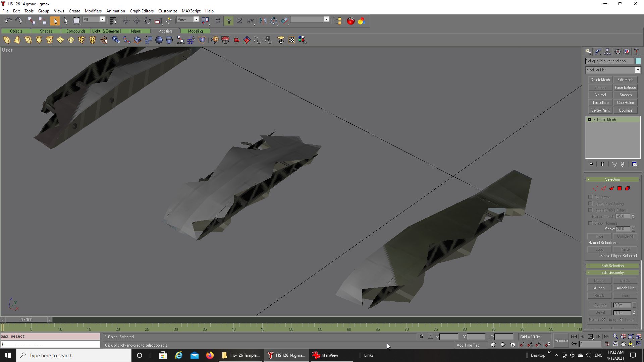Select the Rotate tool in toolbar
The height and width of the screenshot is (362, 644).
[148, 21]
